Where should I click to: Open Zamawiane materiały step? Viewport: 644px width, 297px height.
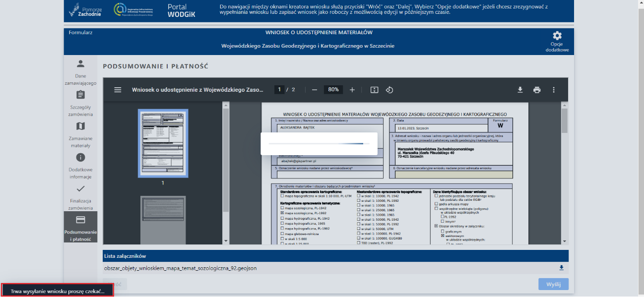click(80, 134)
